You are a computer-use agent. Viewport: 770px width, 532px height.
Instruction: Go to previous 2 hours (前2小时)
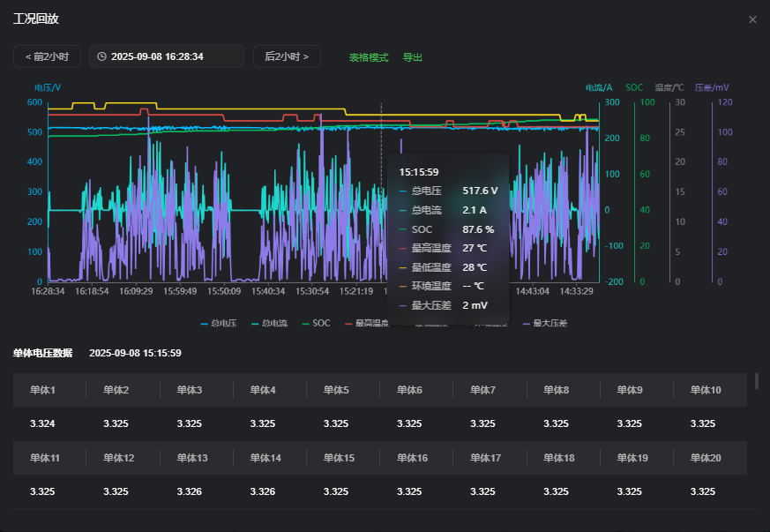point(47,56)
